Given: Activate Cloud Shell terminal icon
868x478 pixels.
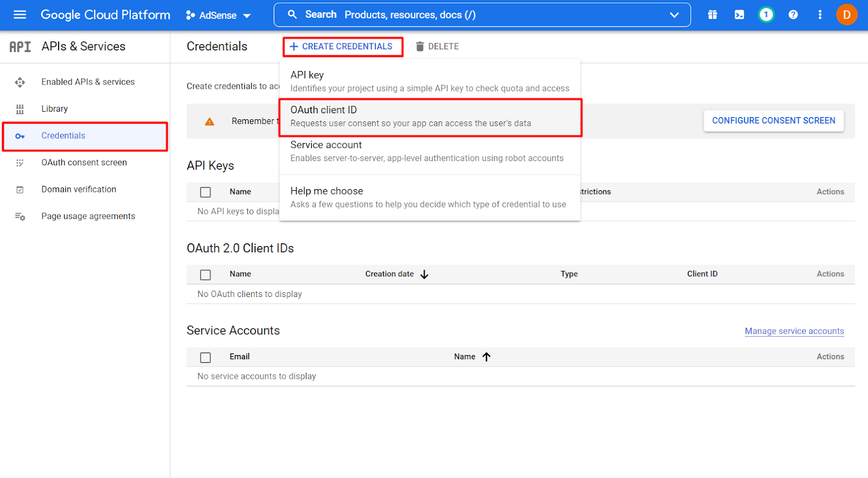Looking at the screenshot, I should [x=739, y=15].
